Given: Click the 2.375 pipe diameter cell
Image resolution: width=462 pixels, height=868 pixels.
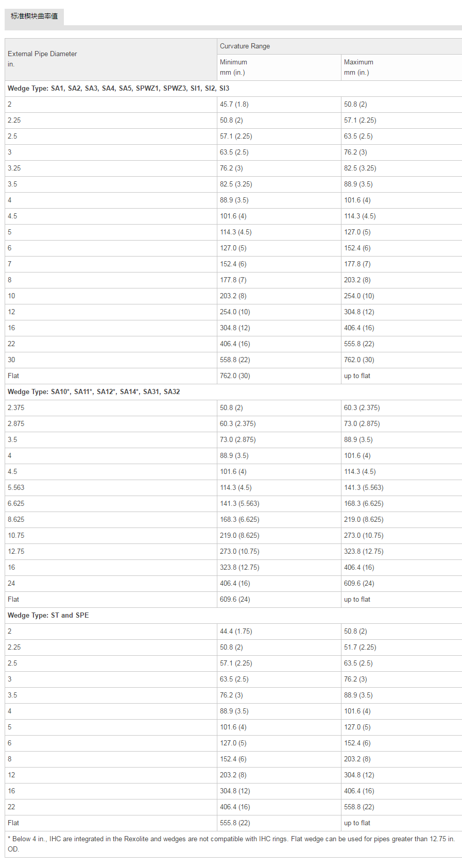Looking at the screenshot, I should [16, 407].
